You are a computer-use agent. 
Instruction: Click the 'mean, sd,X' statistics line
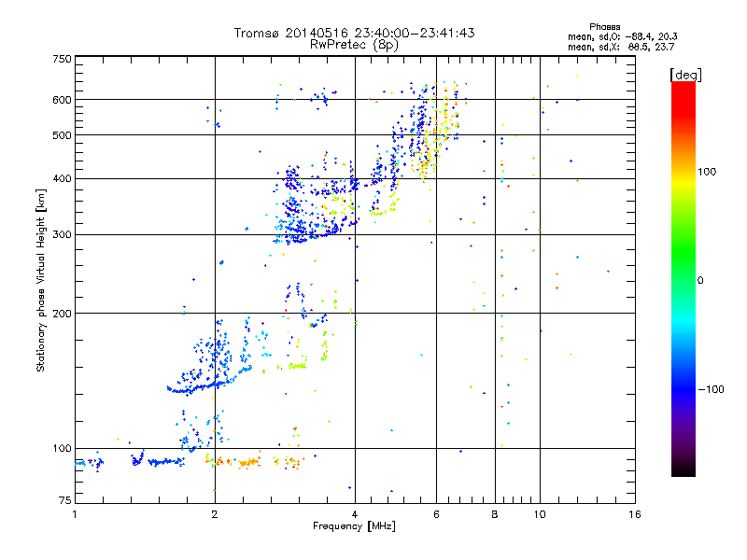tap(621, 47)
